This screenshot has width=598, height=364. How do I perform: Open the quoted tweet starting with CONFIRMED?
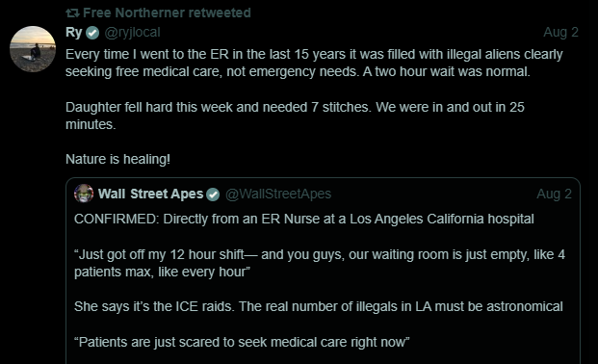click(x=323, y=271)
